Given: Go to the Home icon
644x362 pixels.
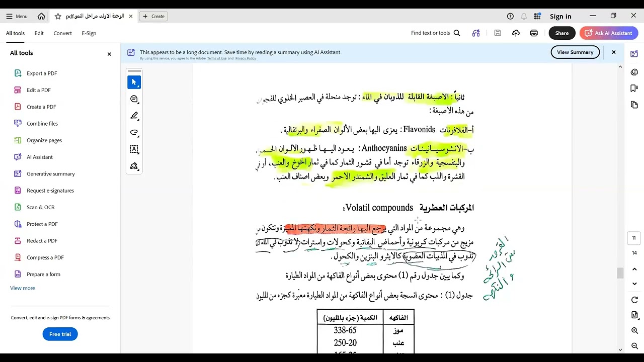Looking at the screenshot, I should 41,16.
